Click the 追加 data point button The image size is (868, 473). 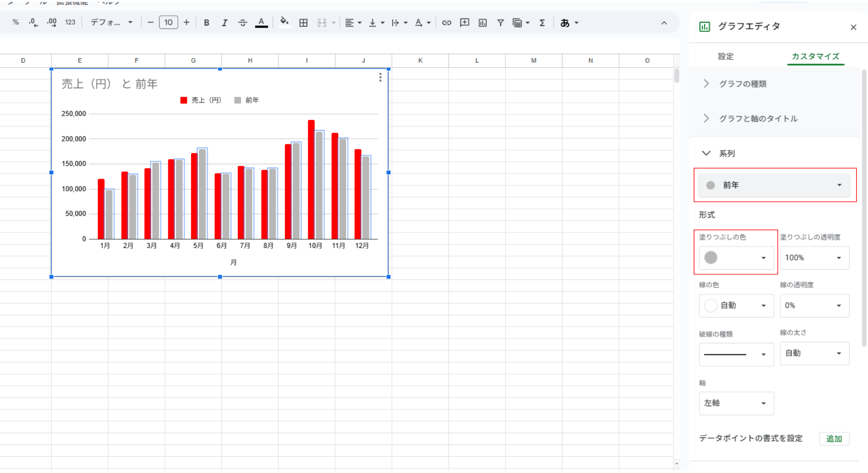[834, 439]
